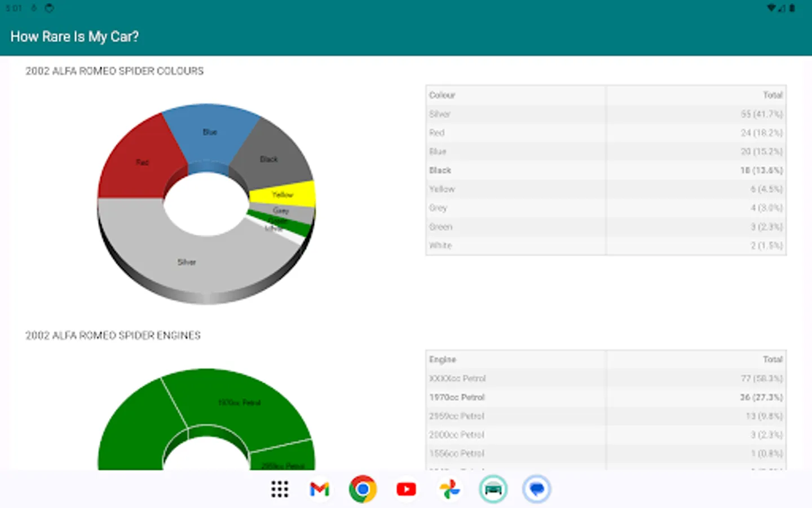Select the 1556cc Petrol engine row

coord(606,453)
